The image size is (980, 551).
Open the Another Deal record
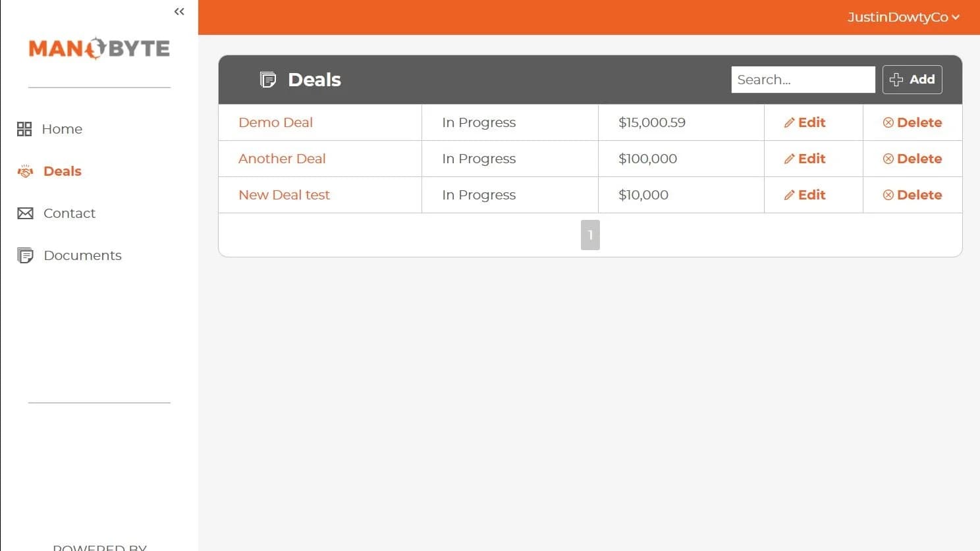coord(282,159)
